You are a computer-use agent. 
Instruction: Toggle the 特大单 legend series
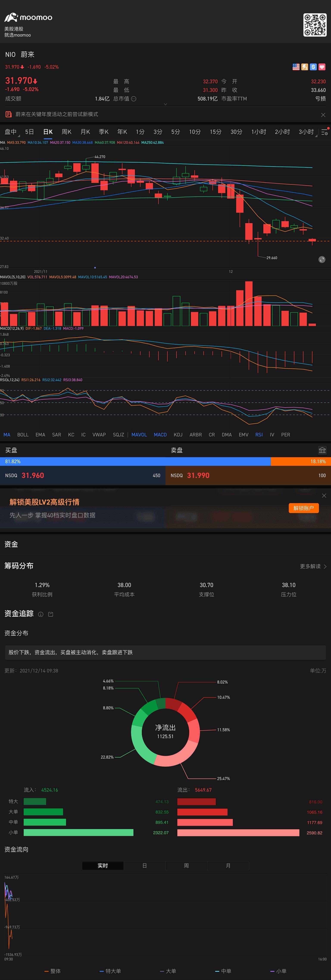pyautogui.click(x=110, y=971)
